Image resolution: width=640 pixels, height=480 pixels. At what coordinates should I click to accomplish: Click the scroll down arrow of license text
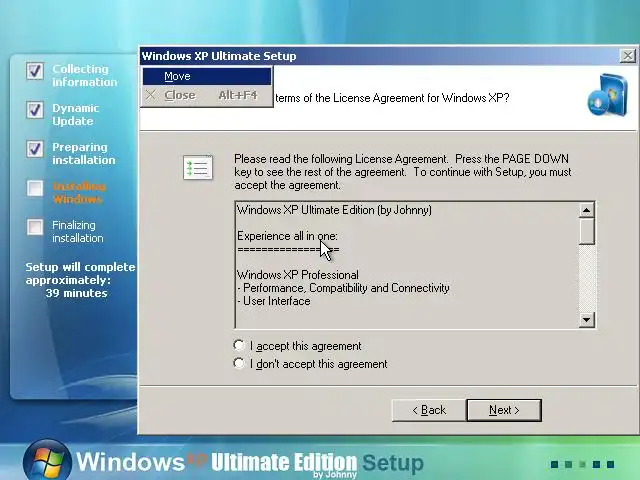pyautogui.click(x=587, y=320)
